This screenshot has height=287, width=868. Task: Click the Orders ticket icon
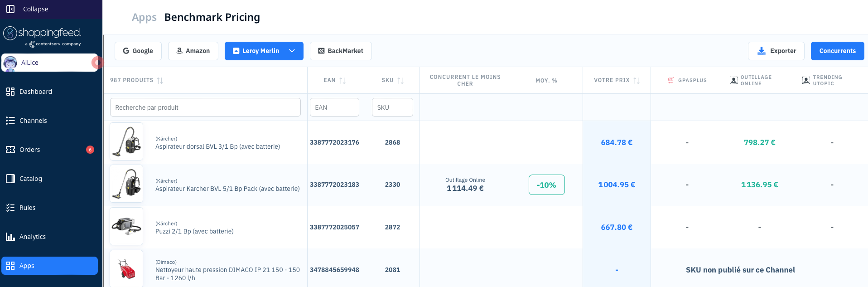[x=10, y=150]
